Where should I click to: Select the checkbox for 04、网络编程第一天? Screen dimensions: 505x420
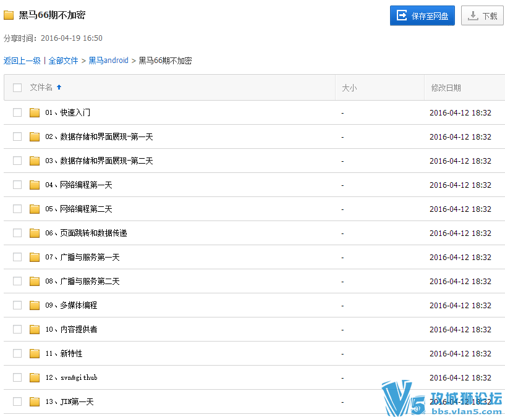(x=17, y=185)
